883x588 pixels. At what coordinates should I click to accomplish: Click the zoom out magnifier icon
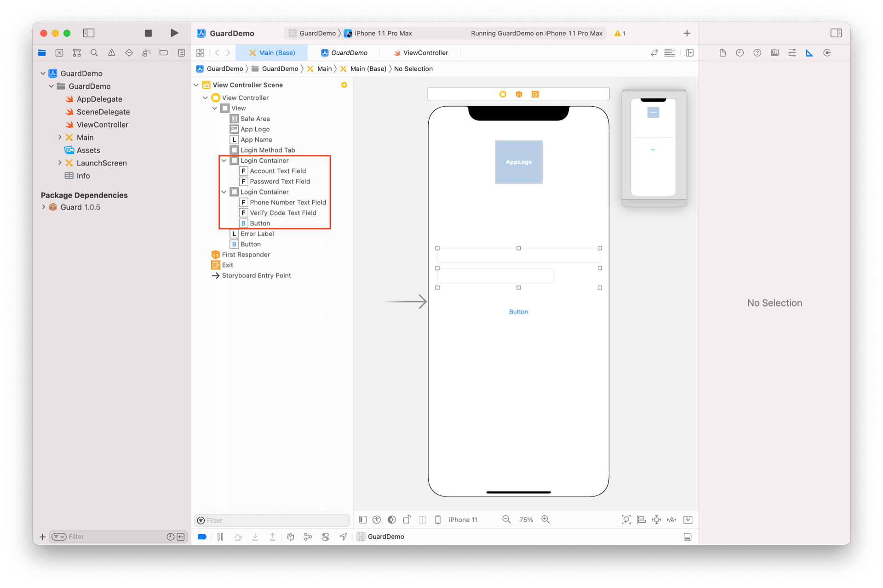506,519
